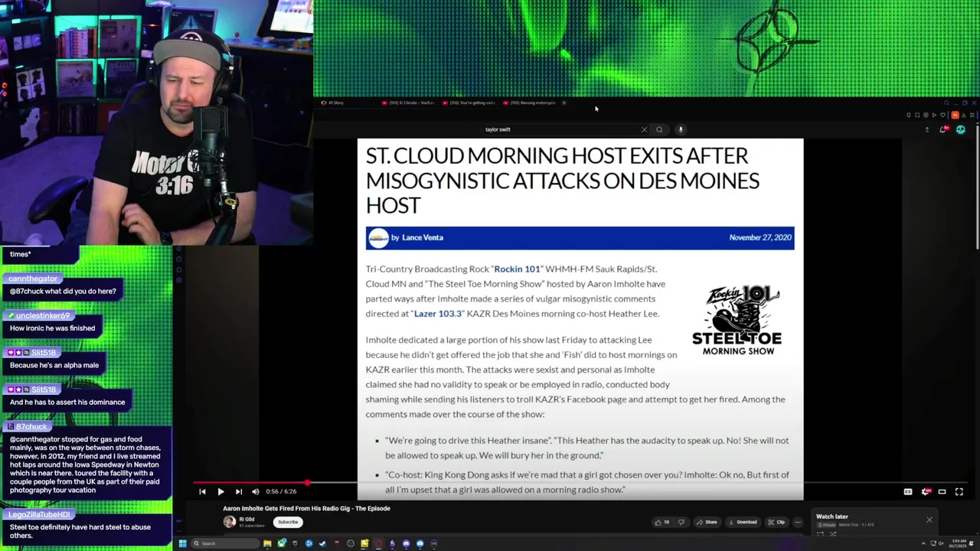Click the Steel Toe Morning Show logo
The width and height of the screenshot is (980, 551).
tap(737, 320)
